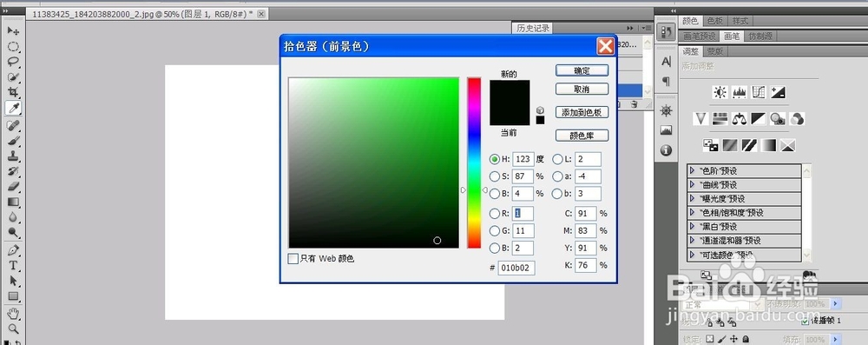This screenshot has width=868, height=345.
Task: Add a Vibrance adjustment
Action: (701, 118)
